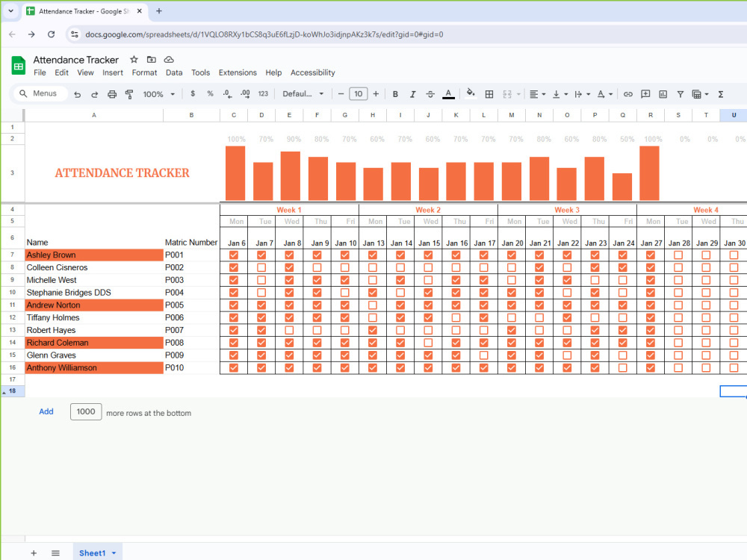Open the Edit menu
Image resolution: width=747 pixels, height=560 pixels.
point(61,72)
